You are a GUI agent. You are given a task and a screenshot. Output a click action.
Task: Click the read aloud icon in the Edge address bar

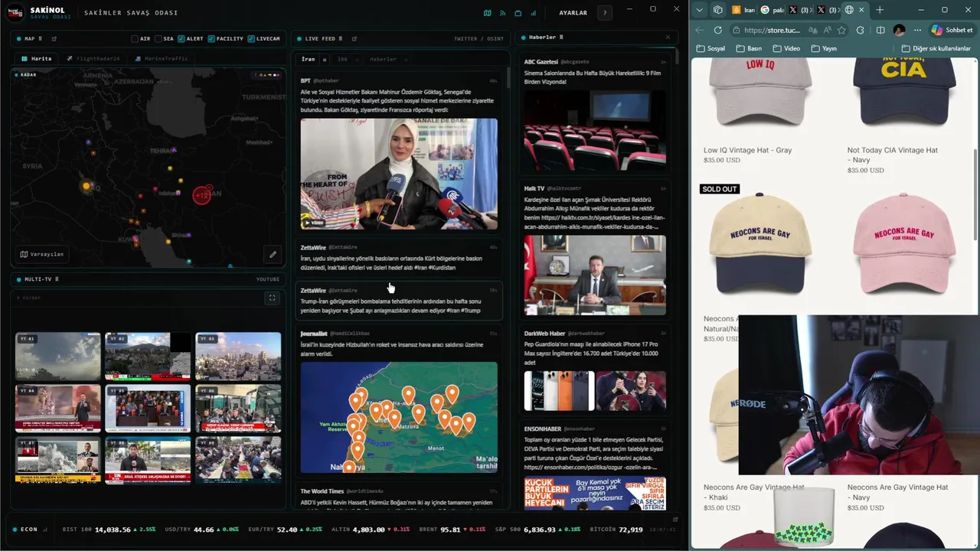(x=826, y=30)
